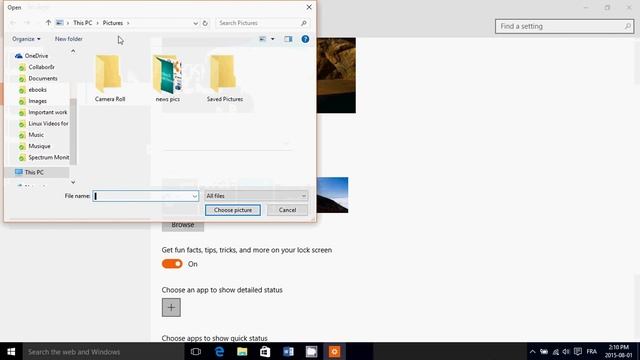The width and height of the screenshot is (640, 360).
Task: Select the Important work folder
Action: [47, 112]
